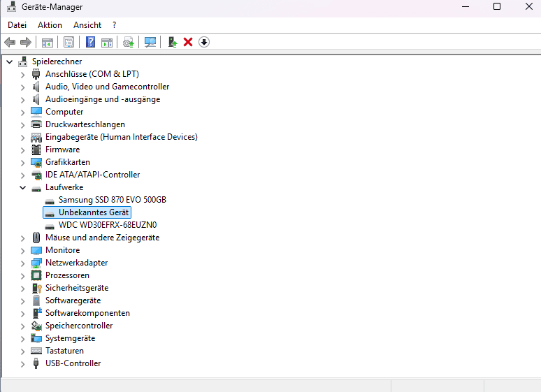
Task: Click the Prozessoren CPU icon
Action: pos(36,275)
